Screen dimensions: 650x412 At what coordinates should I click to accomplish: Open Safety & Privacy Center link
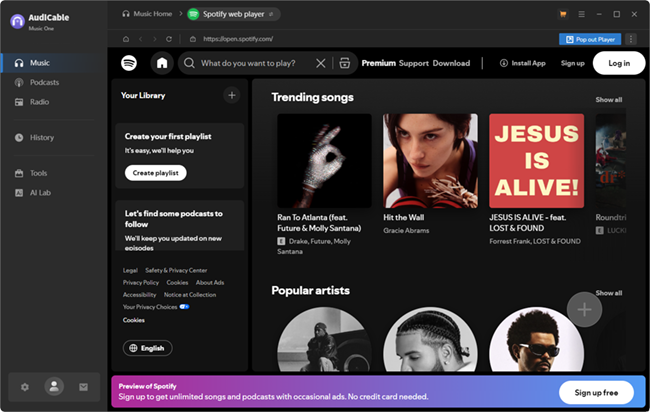click(176, 270)
